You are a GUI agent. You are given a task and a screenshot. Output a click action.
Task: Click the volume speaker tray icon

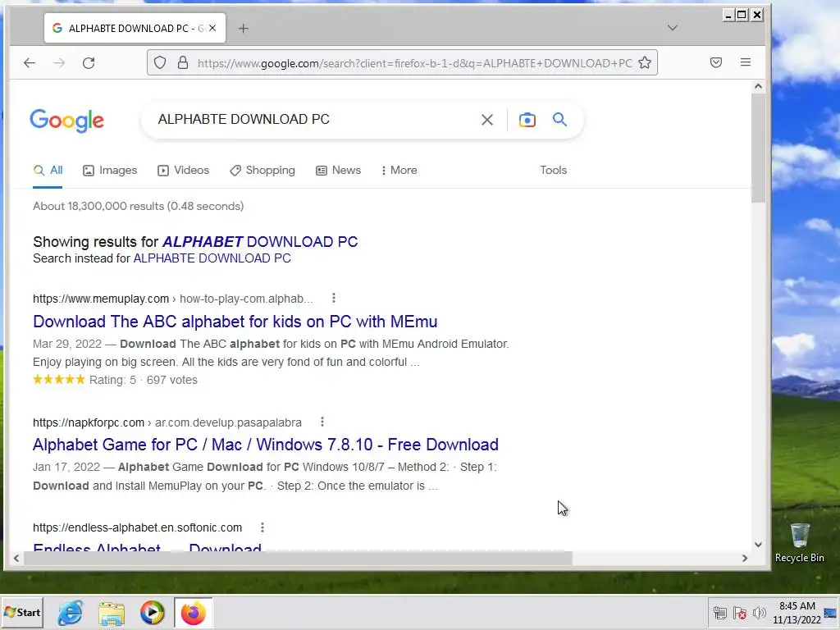point(759,613)
